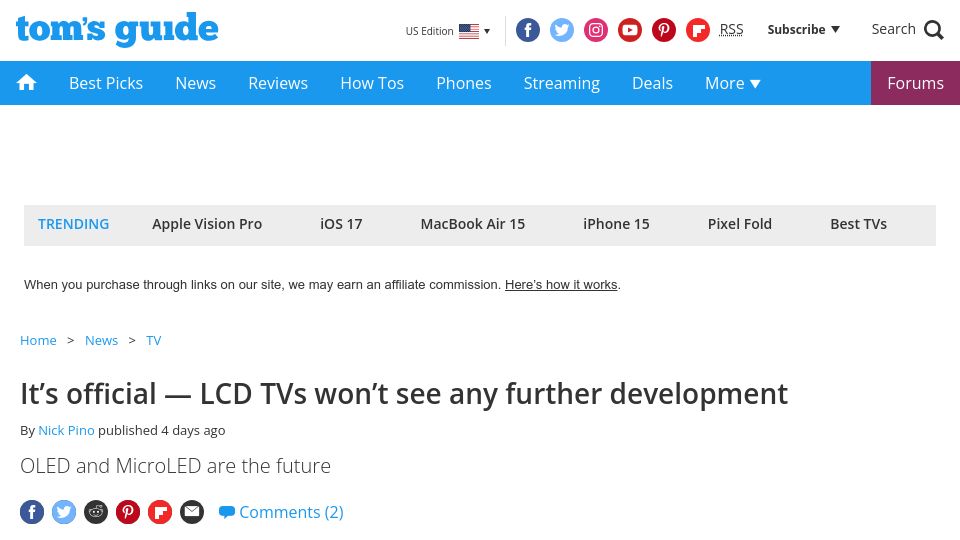Viewport: 960px width, 540px height.
Task: Go to News breadcrumb link
Action: pos(101,340)
